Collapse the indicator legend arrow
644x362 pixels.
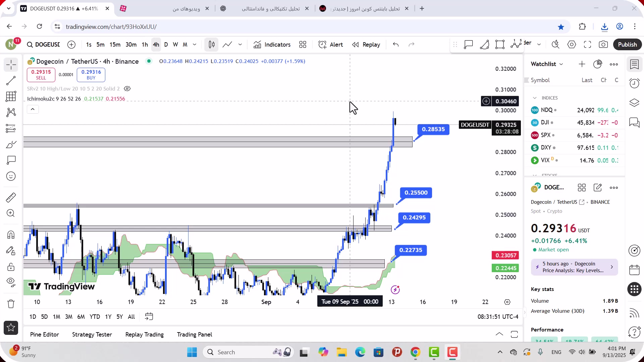point(33,109)
